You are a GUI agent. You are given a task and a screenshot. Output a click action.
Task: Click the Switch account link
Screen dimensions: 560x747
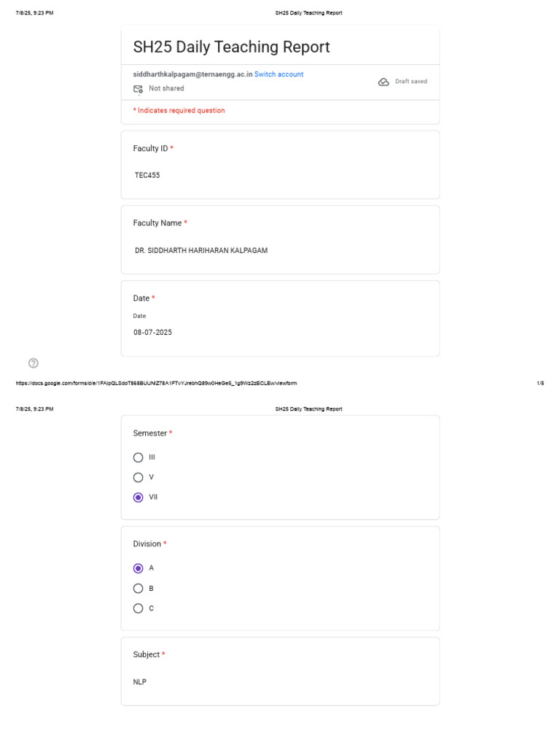pos(279,74)
